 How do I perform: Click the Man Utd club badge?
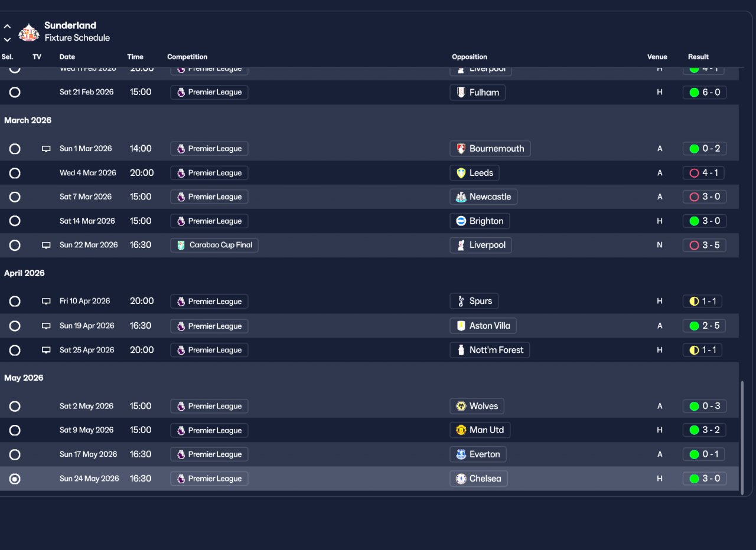coord(461,430)
